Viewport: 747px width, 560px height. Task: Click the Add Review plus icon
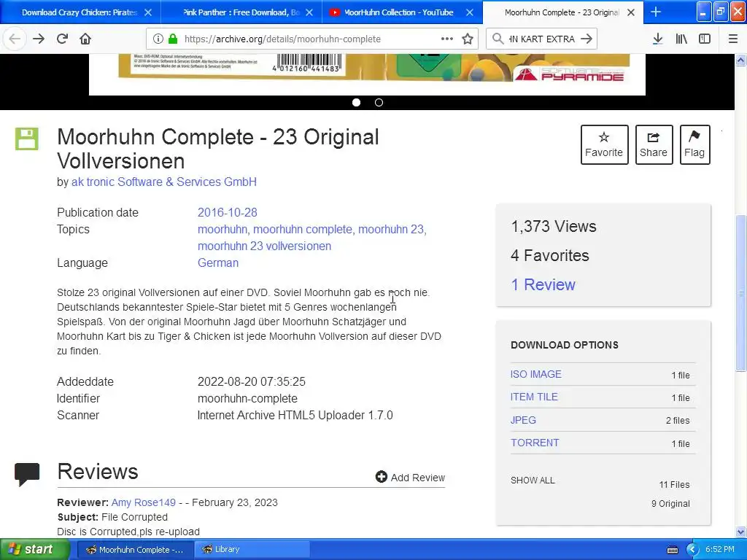[381, 477]
